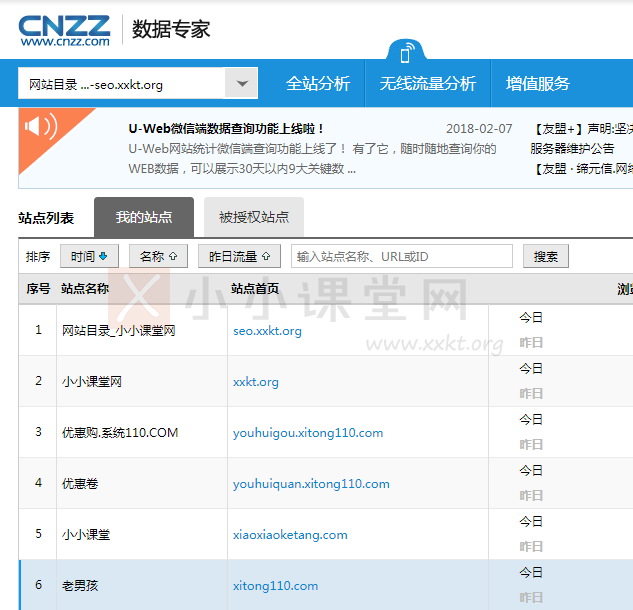Open the youhuigou.xitong110.com link

[308, 433]
